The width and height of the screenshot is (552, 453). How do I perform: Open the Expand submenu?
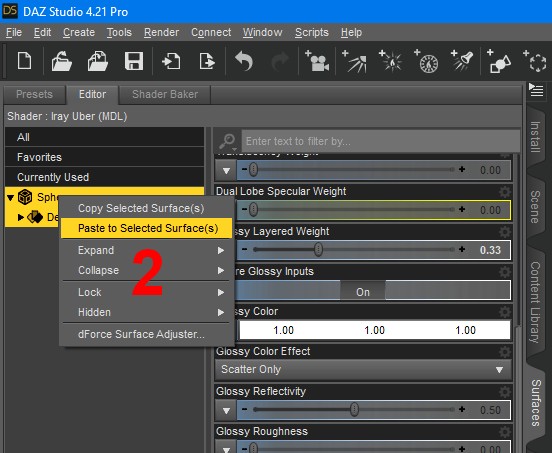click(x=146, y=250)
